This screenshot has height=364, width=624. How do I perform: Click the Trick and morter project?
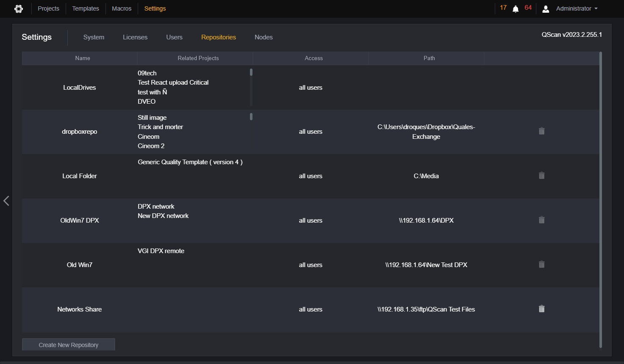coord(161,127)
